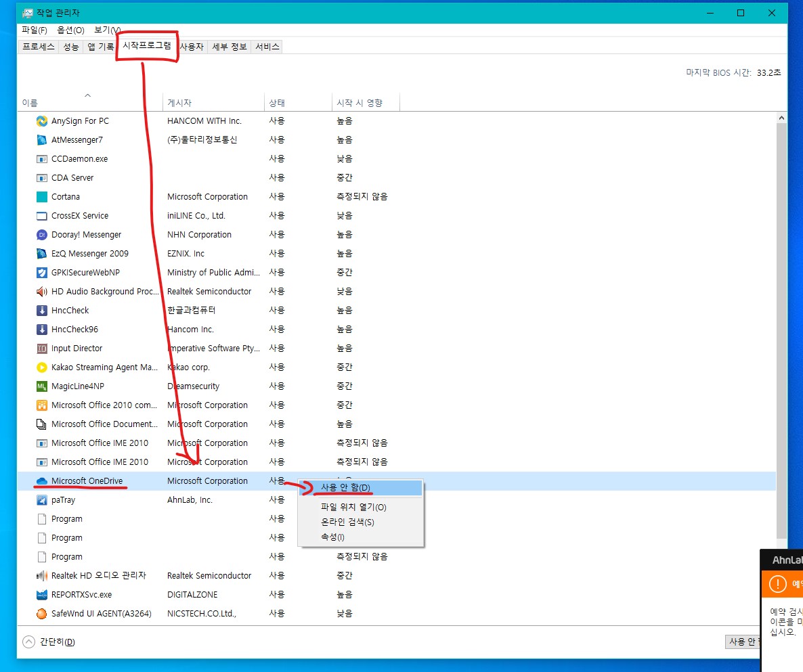This screenshot has width=803, height=672.
Task: Click the HANCOM WITH Inc. publisher cell
Action: tap(204, 121)
